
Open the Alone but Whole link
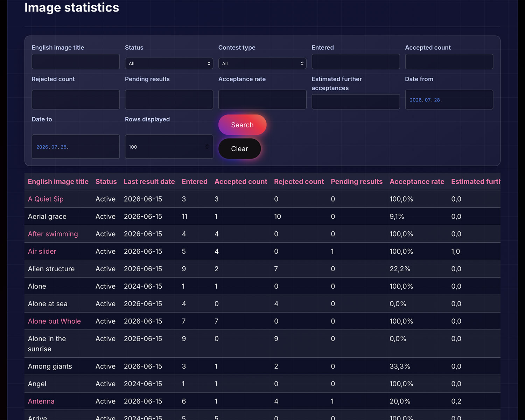54,321
